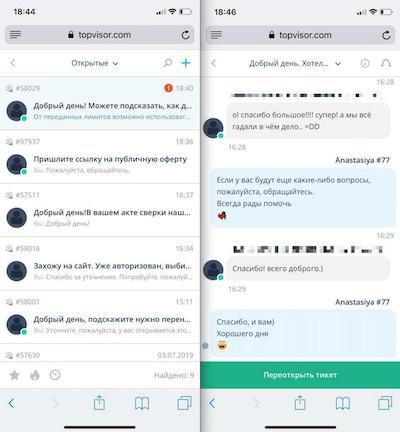The width and height of the screenshot is (400, 432).
Task: Tap the star favorites filter icon
Action: click(14, 375)
